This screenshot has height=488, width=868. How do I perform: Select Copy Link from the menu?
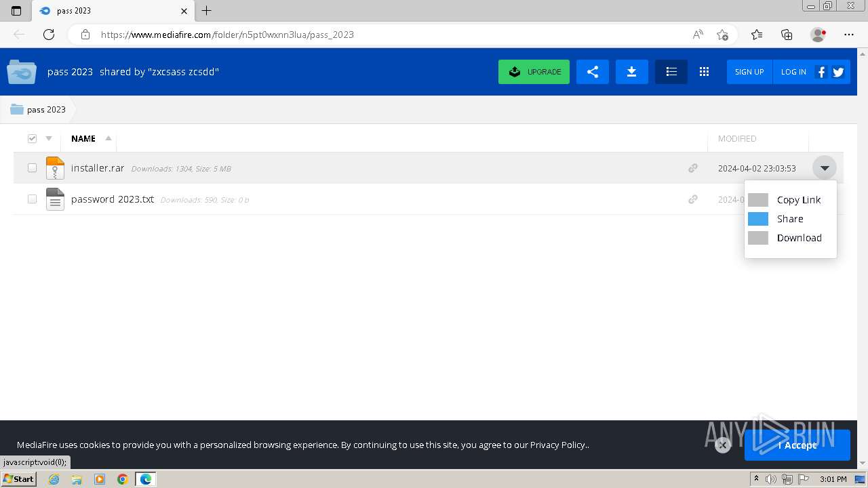(791, 200)
